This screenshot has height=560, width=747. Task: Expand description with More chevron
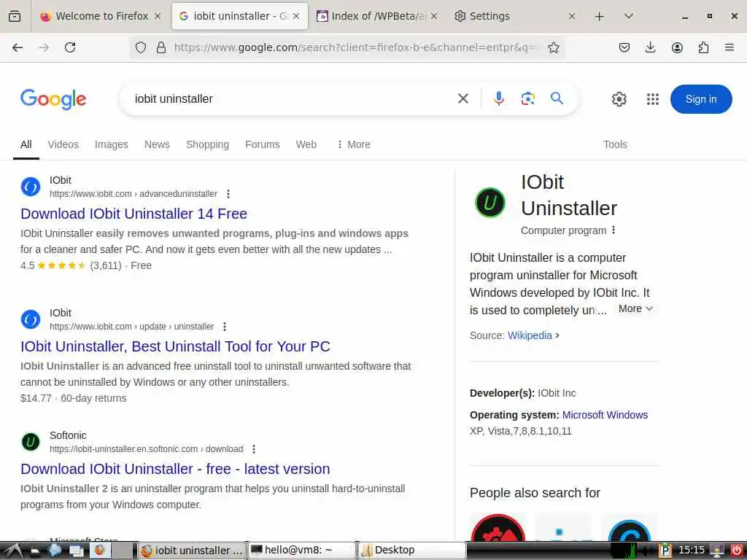635,308
